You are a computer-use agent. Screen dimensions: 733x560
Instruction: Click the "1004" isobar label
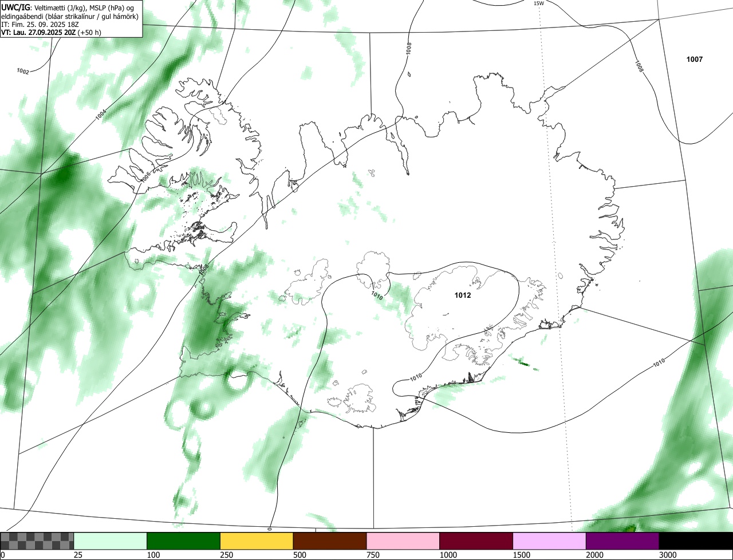(x=100, y=115)
